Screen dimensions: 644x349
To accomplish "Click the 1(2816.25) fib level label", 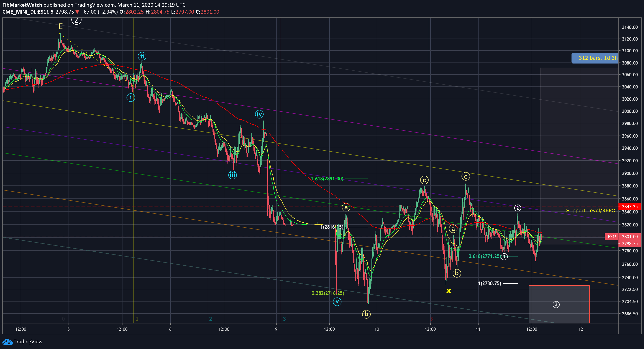I will 332,227.
